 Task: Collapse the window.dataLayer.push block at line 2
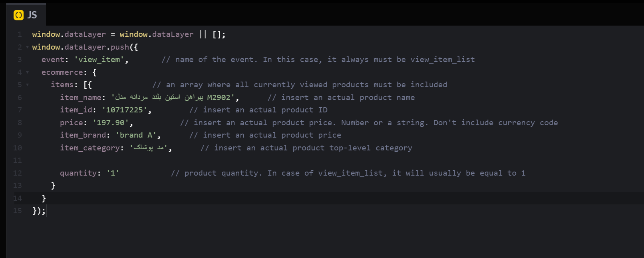click(27, 47)
